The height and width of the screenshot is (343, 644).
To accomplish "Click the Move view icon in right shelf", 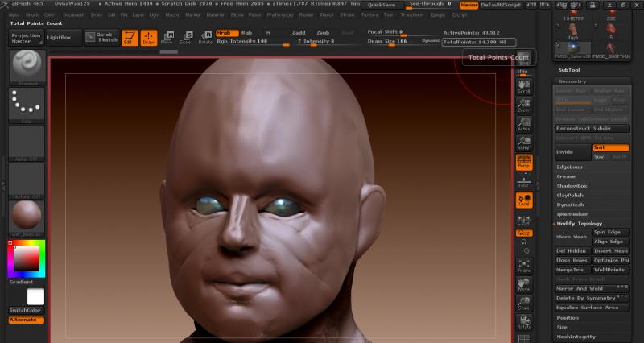I will [524, 285].
